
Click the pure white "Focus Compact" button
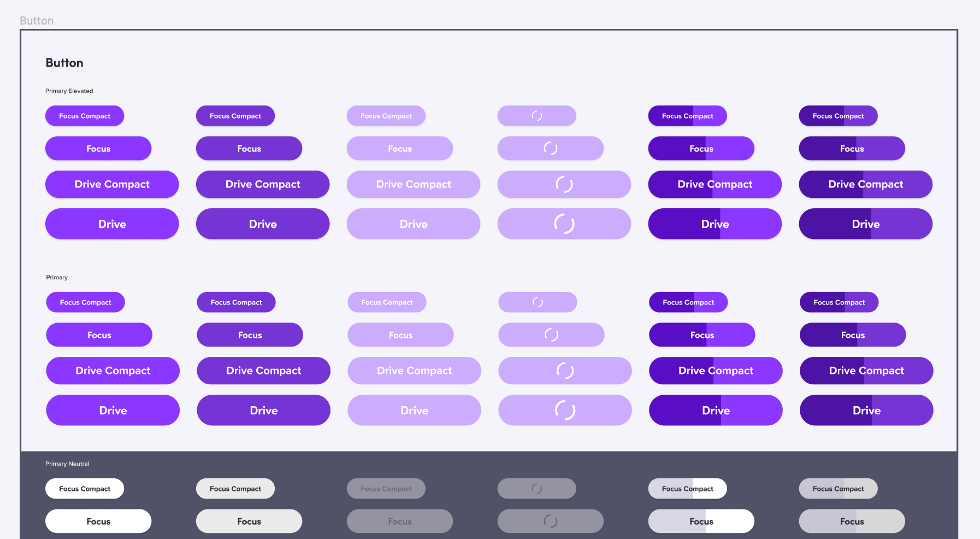coord(85,489)
